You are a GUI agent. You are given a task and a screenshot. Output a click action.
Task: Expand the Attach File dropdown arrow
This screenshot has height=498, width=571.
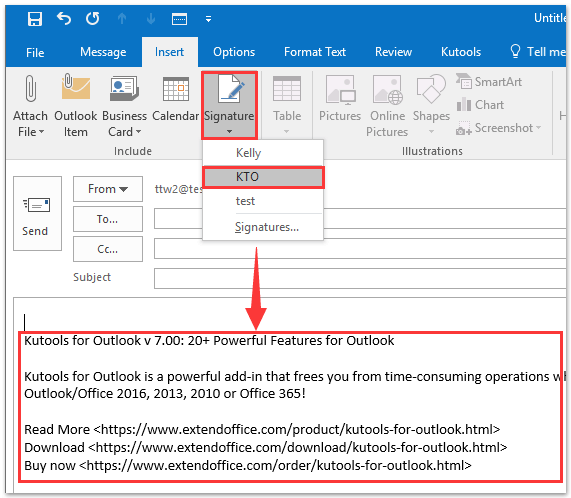pos(41,131)
